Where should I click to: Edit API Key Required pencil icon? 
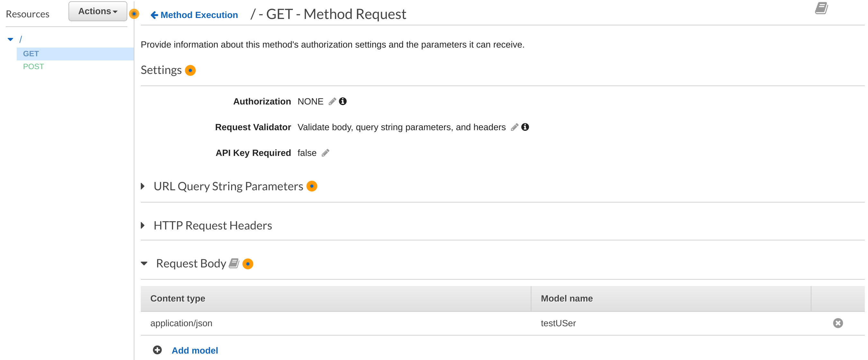pyautogui.click(x=325, y=153)
